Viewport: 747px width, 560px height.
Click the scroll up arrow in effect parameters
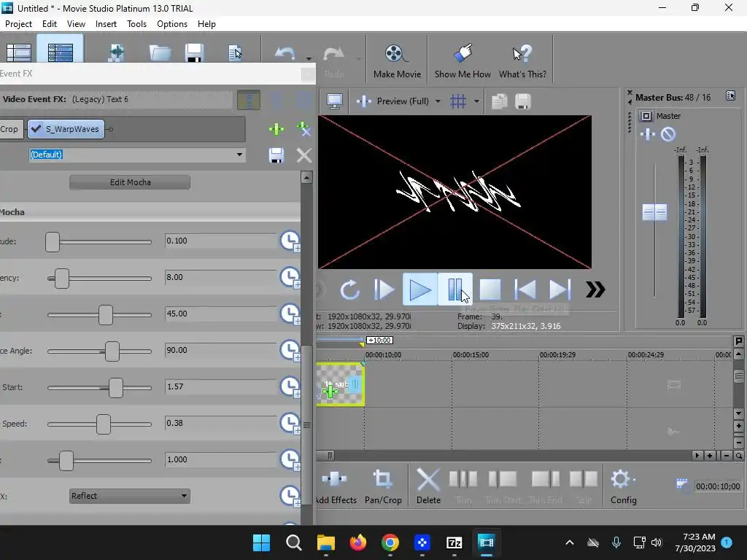tap(307, 178)
